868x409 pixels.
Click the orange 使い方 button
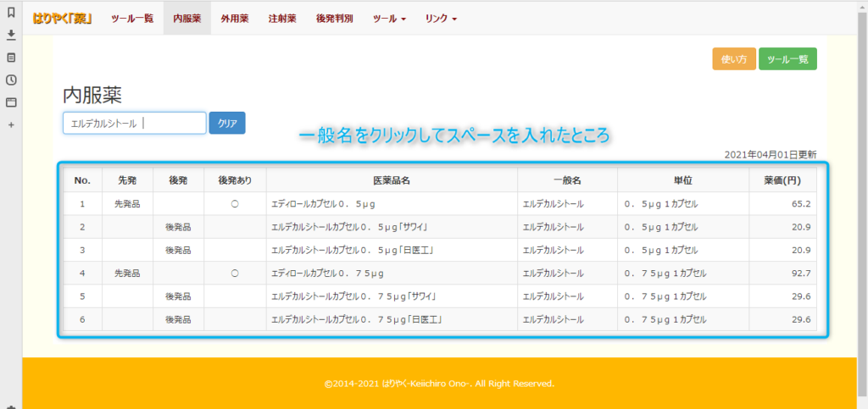(x=733, y=59)
